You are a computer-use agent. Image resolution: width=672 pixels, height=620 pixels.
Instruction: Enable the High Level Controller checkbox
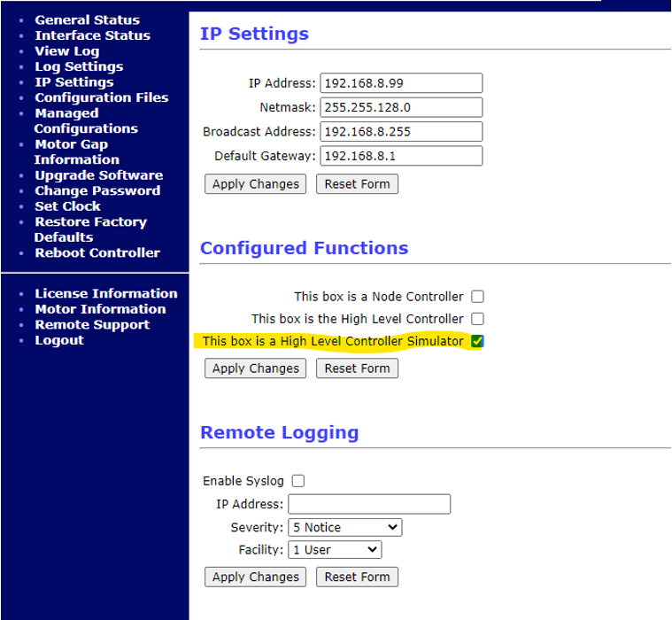(x=477, y=319)
